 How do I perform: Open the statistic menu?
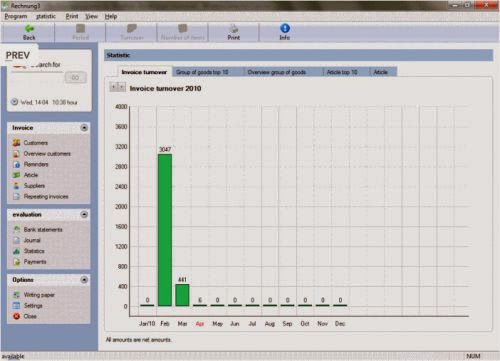pyautogui.click(x=46, y=16)
